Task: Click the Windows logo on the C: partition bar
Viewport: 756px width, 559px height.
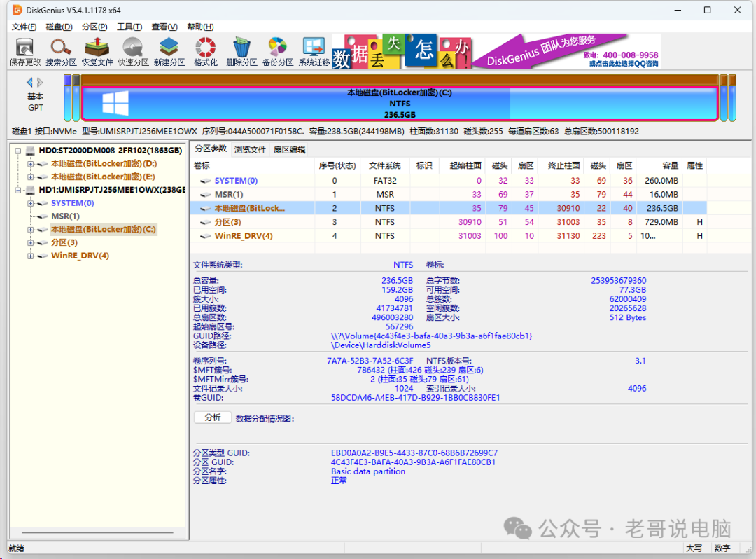Action: click(115, 103)
